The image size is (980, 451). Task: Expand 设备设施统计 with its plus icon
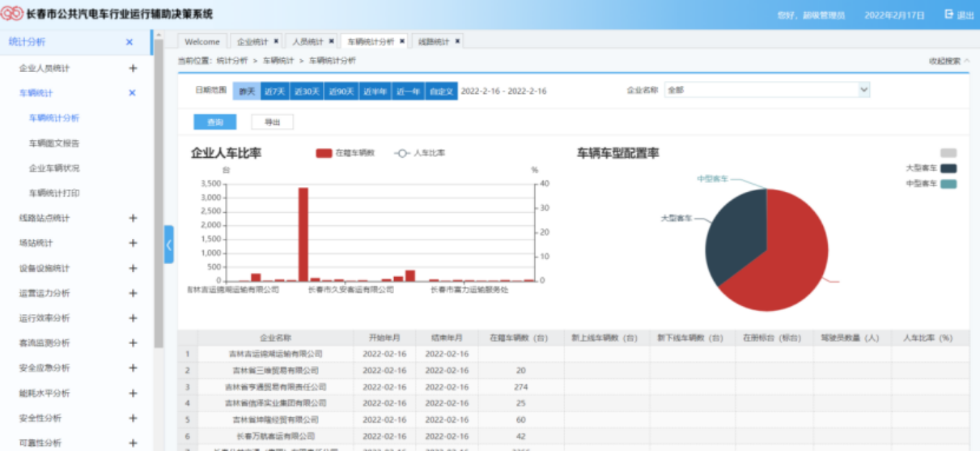(133, 268)
